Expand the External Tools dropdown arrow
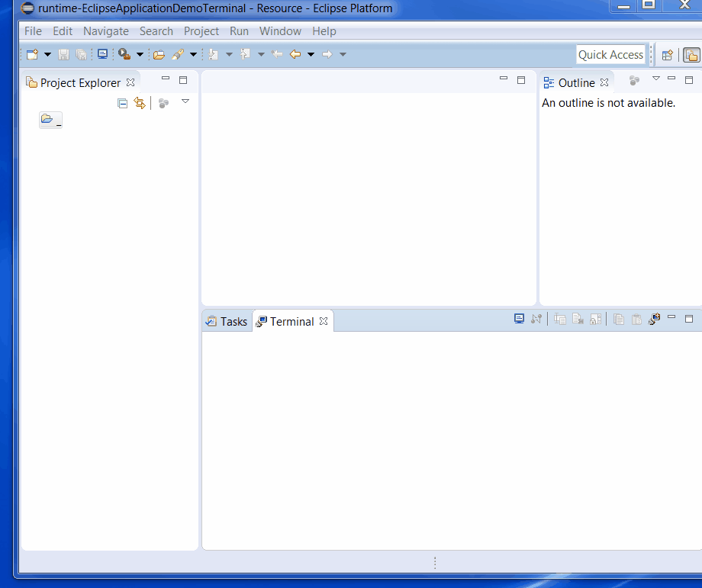 140,54
